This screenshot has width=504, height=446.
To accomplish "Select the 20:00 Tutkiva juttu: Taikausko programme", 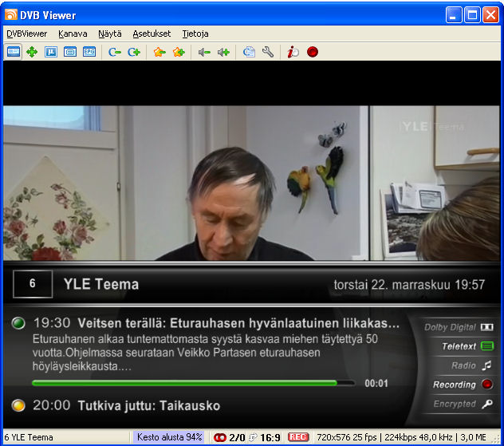I will [x=148, y=405].
